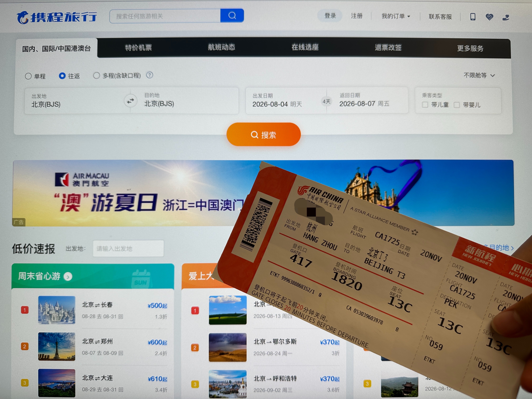Open the 北京⇌郑州 ¥600起 deal
Viewport: 532px width, 399px height.
coord(103,347)
